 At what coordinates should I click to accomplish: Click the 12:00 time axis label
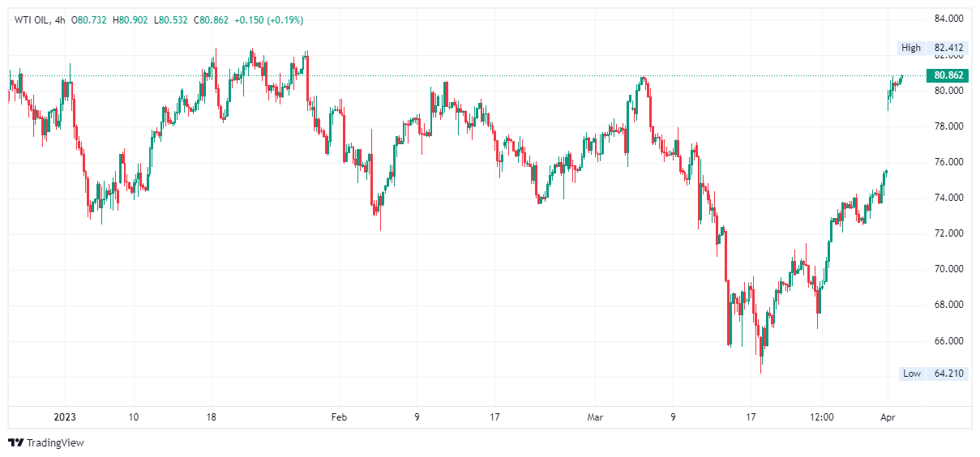tap(822, 417)
